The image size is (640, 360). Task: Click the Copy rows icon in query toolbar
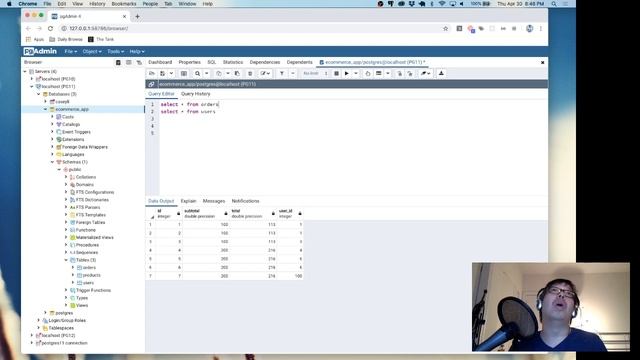pyautogui.click(x=219, y=73)
